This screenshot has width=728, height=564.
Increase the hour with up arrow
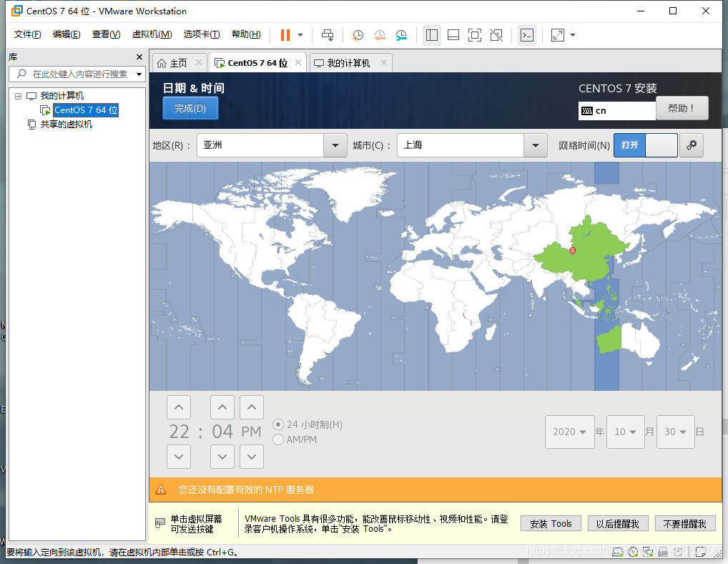[179, 407]
